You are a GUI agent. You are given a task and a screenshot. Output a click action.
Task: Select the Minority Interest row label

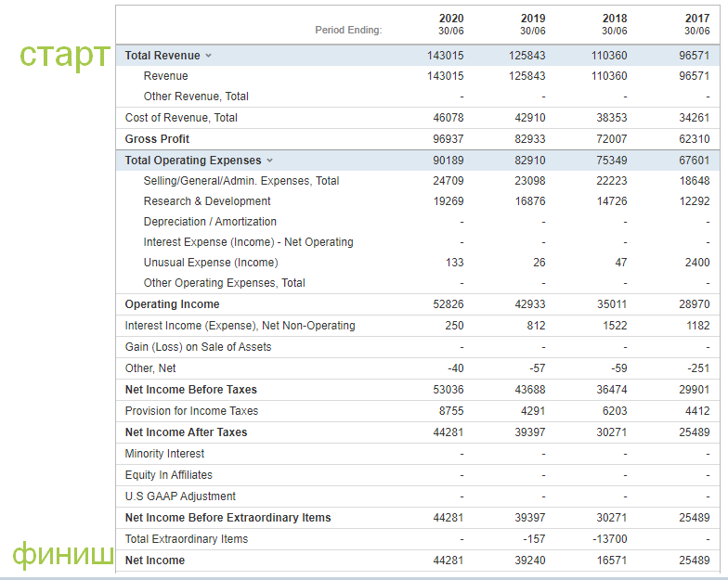pos(165,454)
